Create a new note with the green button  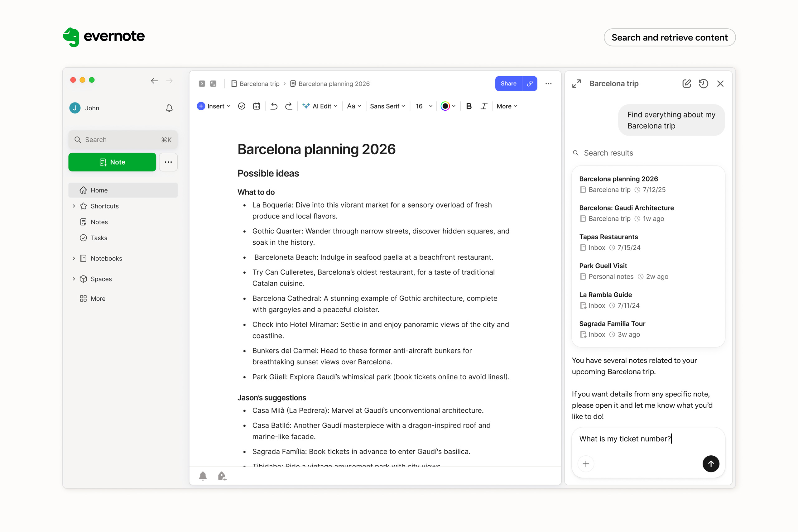pyautogui.click(x=112, y=162)
